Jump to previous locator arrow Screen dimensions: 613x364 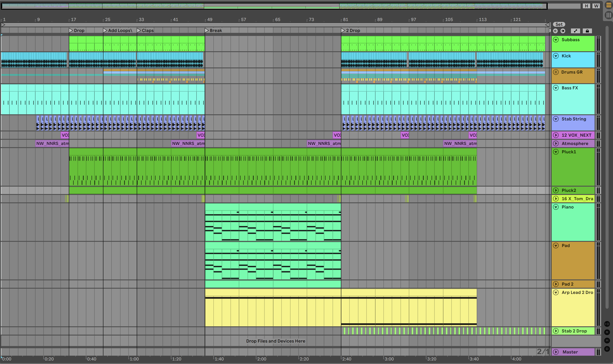coord(555,31)
